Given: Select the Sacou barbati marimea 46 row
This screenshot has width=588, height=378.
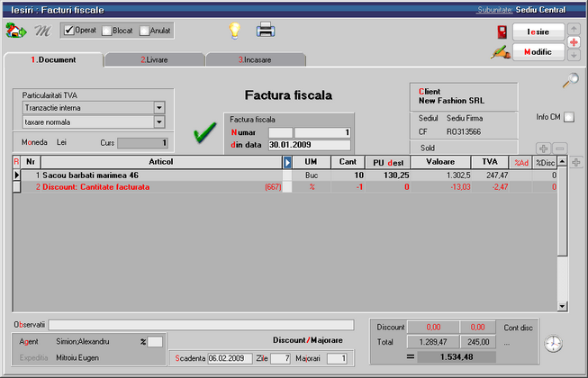Looking at the screenshot, I should (285, 175).
